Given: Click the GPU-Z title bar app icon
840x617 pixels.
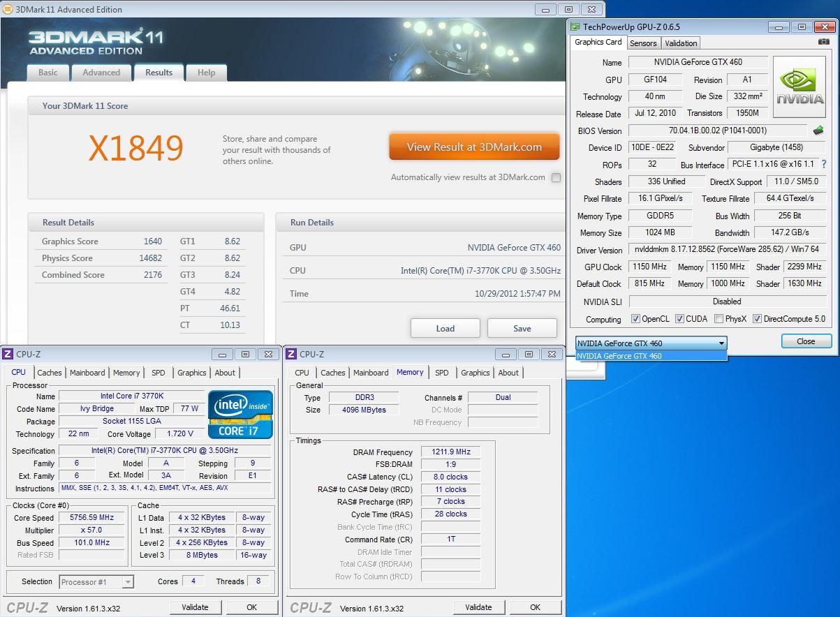Looking at the screenshot, I should [575, 27].
